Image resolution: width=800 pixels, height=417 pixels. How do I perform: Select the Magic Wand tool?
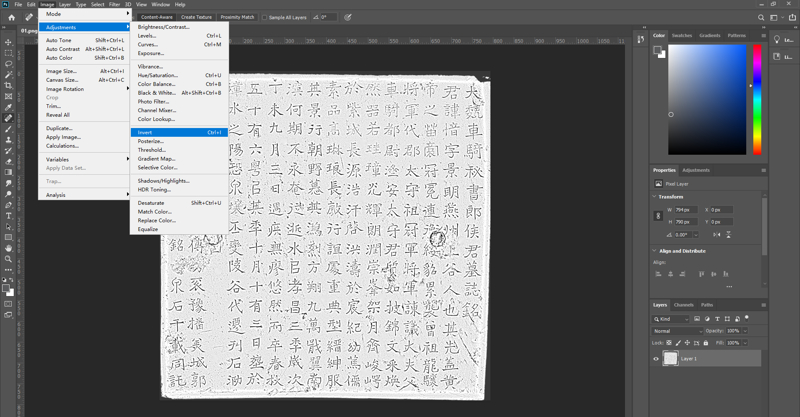pos(8,75)
